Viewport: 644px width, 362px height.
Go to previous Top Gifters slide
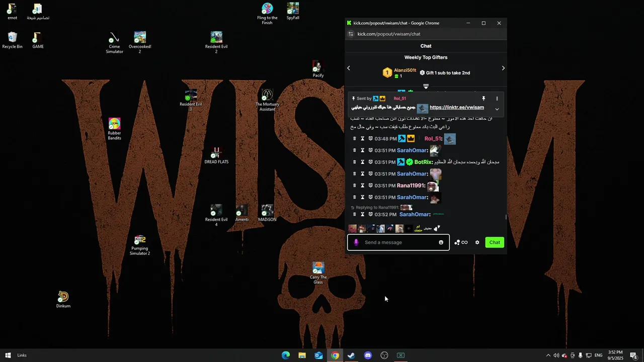(348, 68)
